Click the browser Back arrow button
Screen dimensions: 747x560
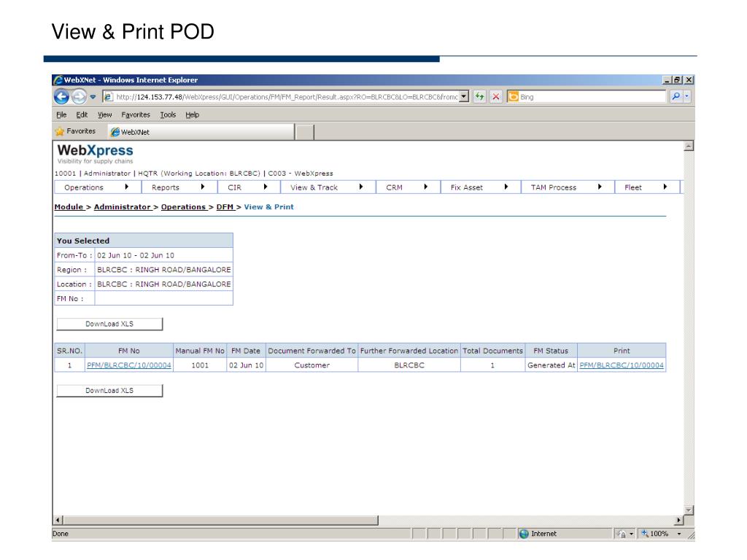point(61,97)
